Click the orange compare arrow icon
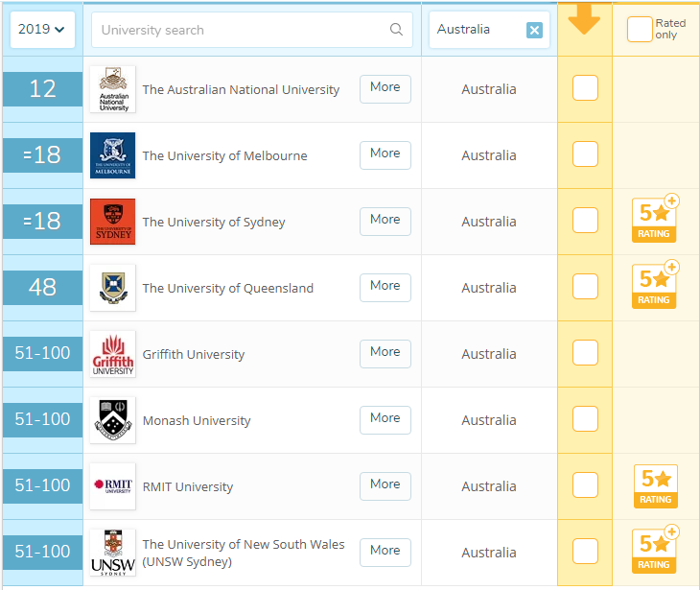 [x=584, y=21]
